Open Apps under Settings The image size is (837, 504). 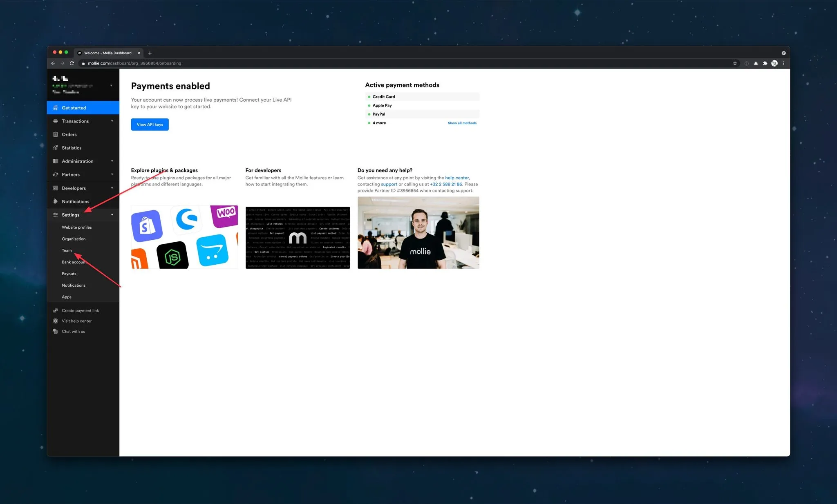[67, 297]
